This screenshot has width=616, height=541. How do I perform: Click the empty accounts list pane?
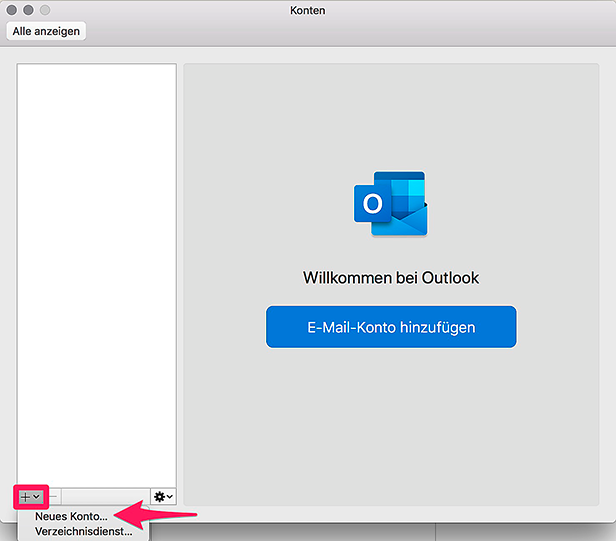pos(97,276)
